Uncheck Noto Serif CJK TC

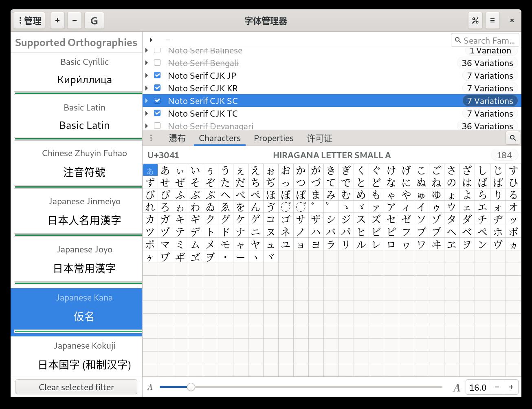pyautogui.click(x=157, y=113)
